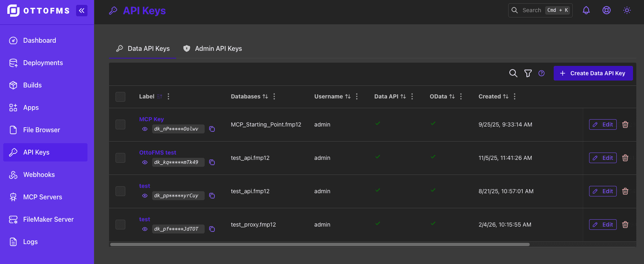Open MCP Servers in sidebar
The width and height of the screenshot is (644, 264).
click(45, 197)
